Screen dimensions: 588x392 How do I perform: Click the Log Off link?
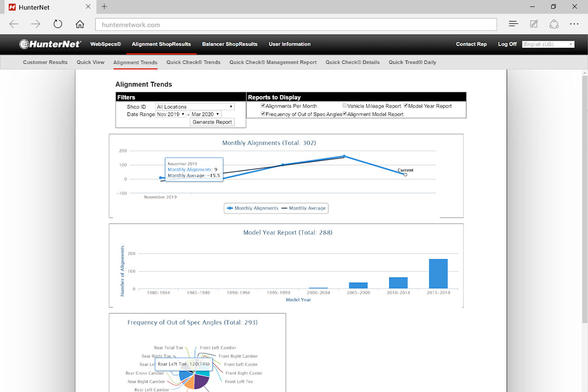(x=507, y=44)
